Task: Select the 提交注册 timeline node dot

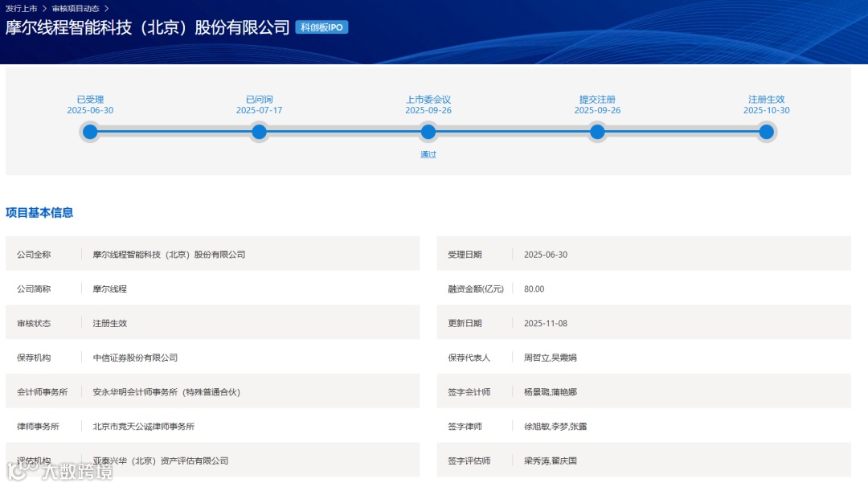Action: coord(597,132)
